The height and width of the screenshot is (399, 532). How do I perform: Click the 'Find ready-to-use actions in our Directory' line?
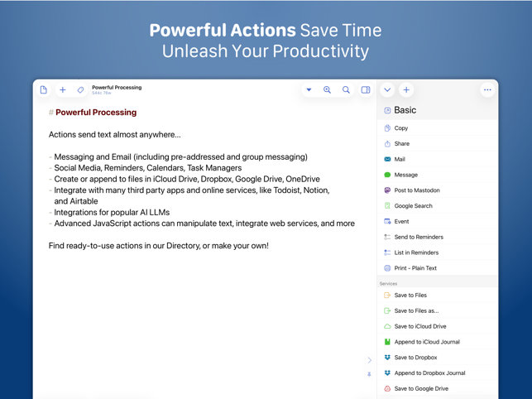(x=159, y=246)
